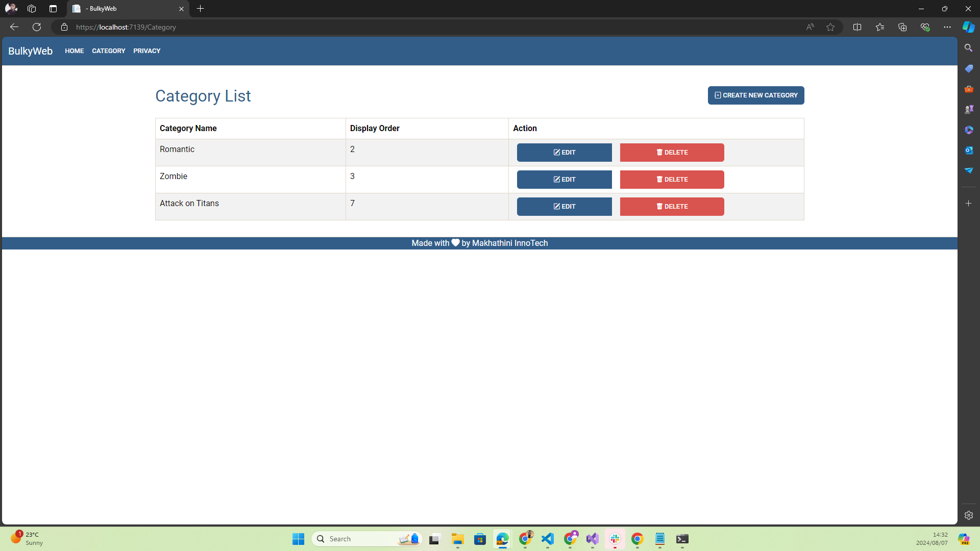
Task: Open Edge sidebar settings gear
Action: coord(968,515)
